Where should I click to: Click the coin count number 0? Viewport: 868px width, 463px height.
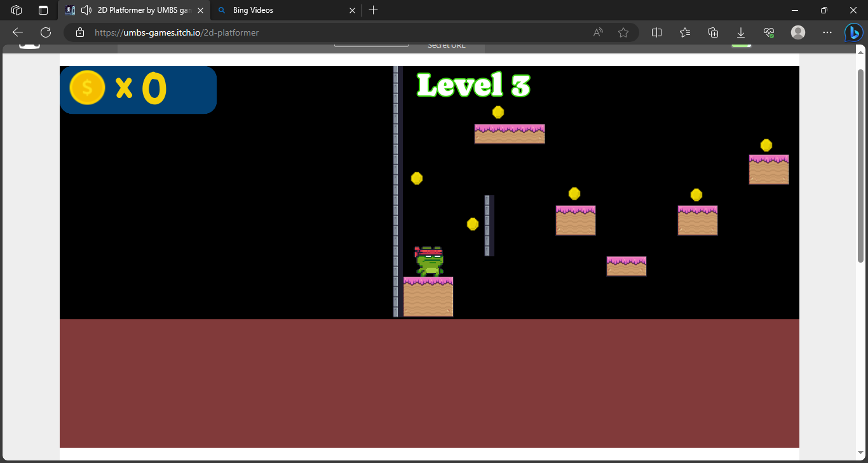[x=154, y=88]
